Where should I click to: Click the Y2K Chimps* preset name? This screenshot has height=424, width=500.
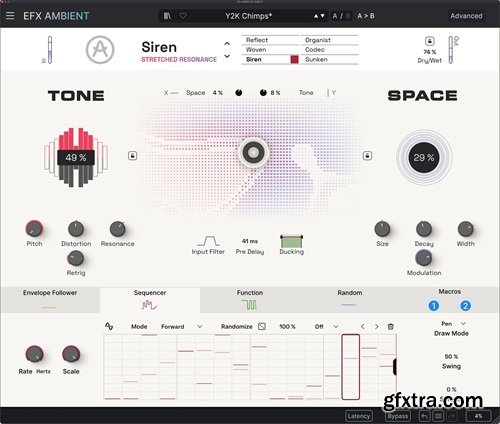click(x=248, y=16)
